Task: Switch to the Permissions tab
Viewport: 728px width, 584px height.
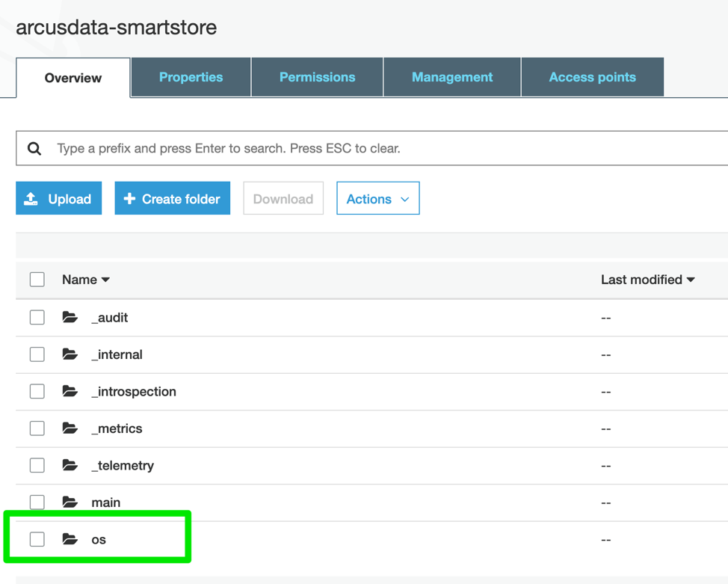Action: (x=317, y=77)
